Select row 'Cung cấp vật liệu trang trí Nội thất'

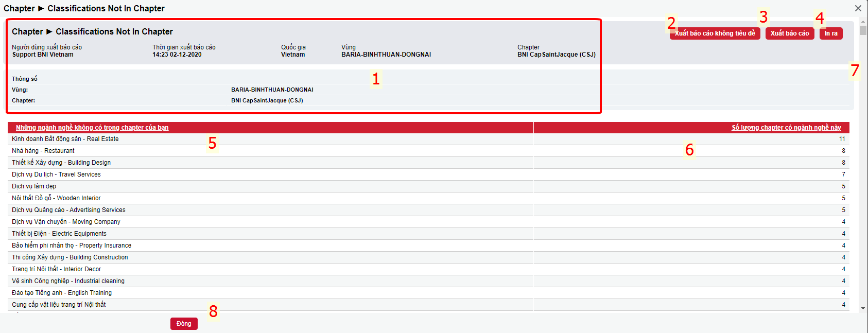coord(428,305)
